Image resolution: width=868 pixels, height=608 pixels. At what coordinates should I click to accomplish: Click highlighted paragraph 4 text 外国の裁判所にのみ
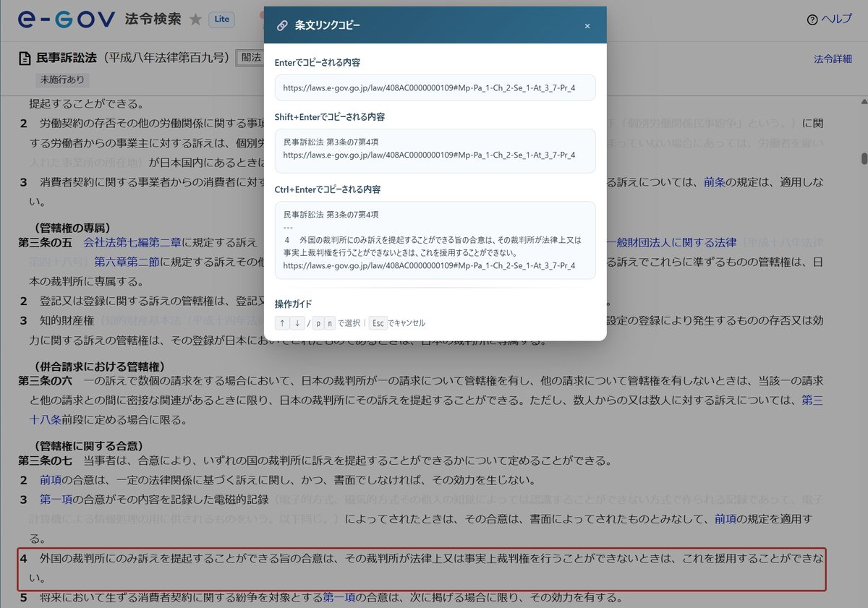(x=89, y=557)
